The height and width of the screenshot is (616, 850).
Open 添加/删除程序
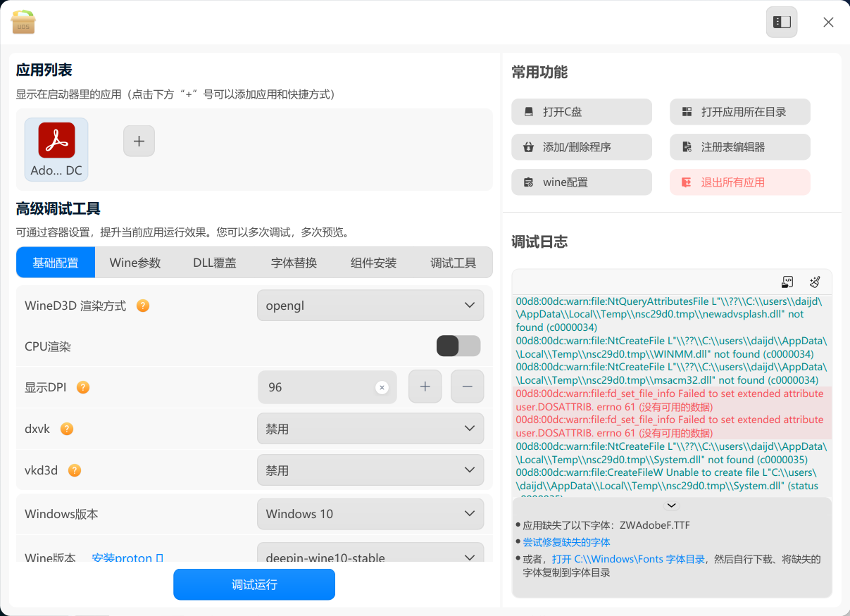tap(582, 147)
